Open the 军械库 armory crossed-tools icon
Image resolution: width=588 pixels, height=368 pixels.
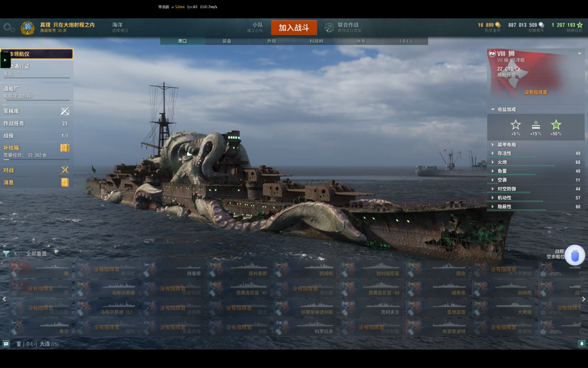pyautogui.click(x=65, y=111)
